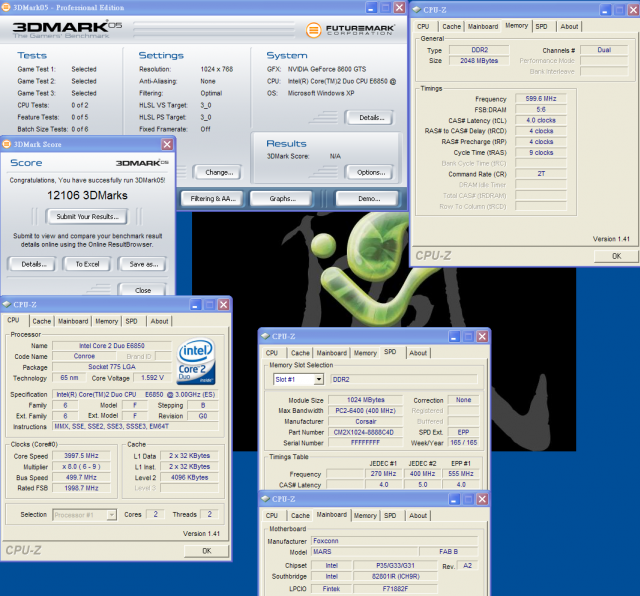Select CPU tab in CPU-Z Mainboard window
Screen dimensions: 640x596
[x=272, y=516]
